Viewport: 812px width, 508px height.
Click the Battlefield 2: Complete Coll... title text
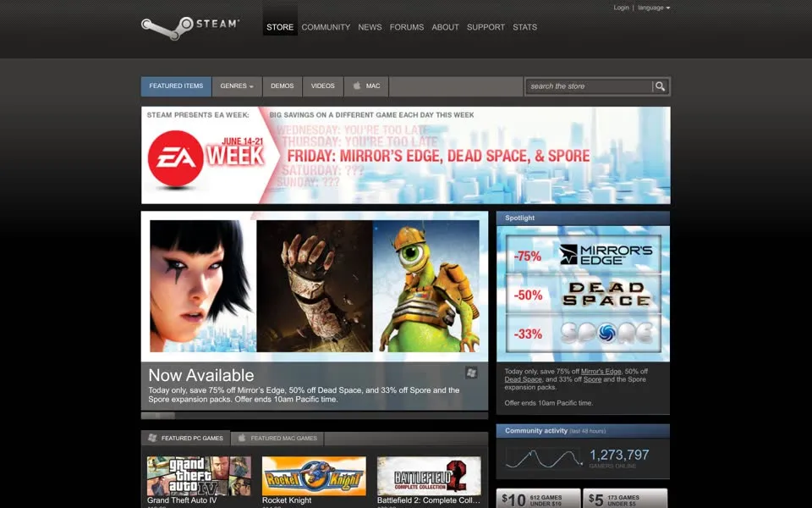click(429, 500)
